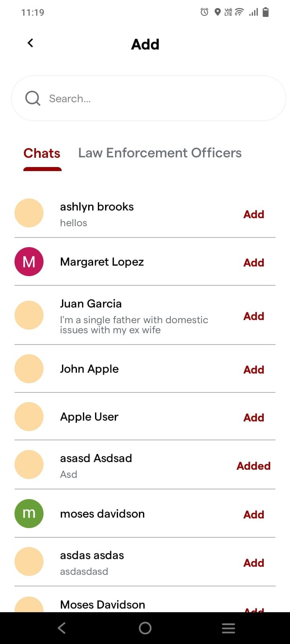The height and width of the screenshot is (644, 290).
Task: Tap Margaret Lopez's pink M avatar
Action: pos(29,262)
